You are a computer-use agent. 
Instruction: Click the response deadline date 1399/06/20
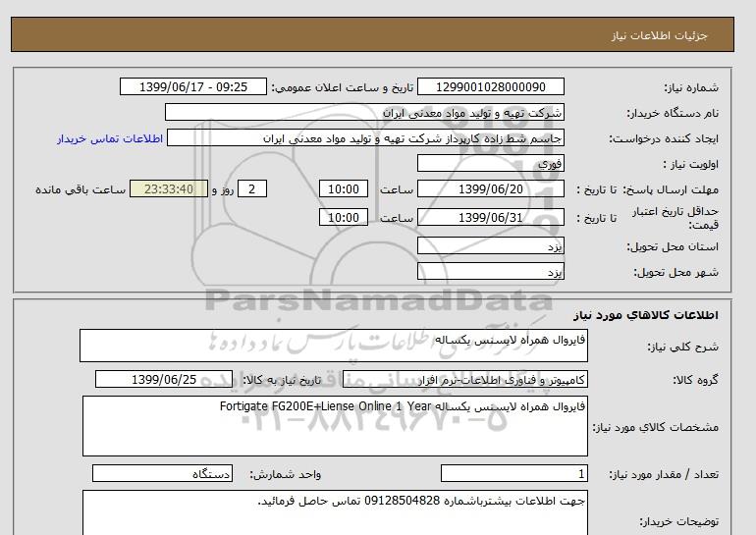pos(490,188)
